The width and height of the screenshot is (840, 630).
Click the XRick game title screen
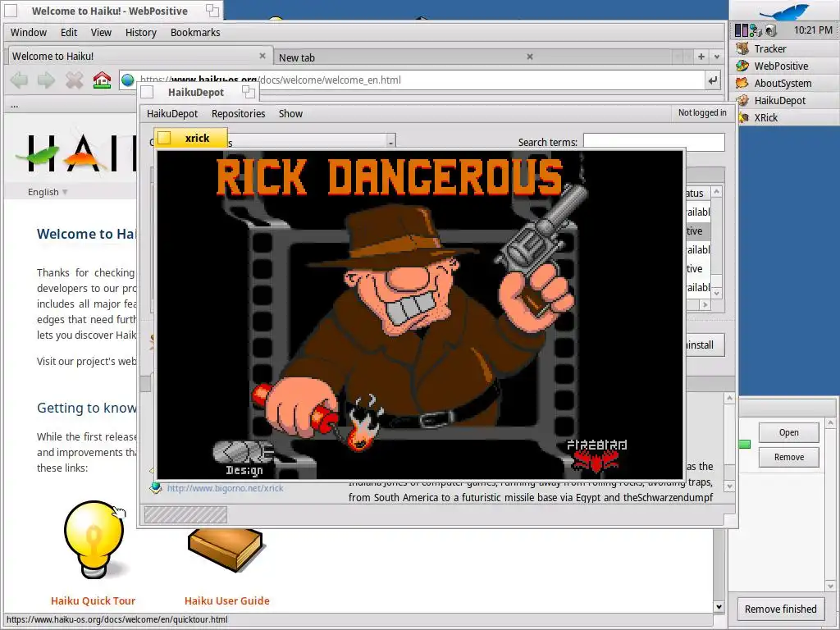tap(420, 315)
